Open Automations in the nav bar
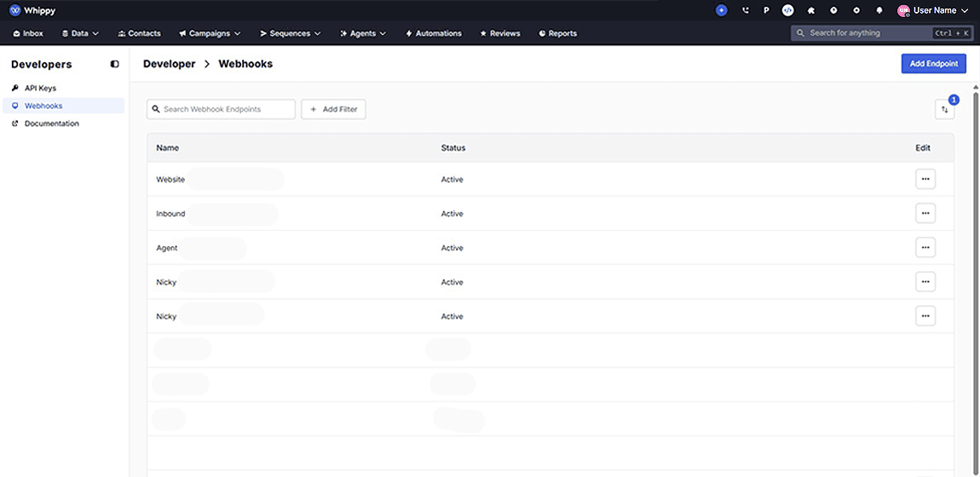 click(434, 34)
